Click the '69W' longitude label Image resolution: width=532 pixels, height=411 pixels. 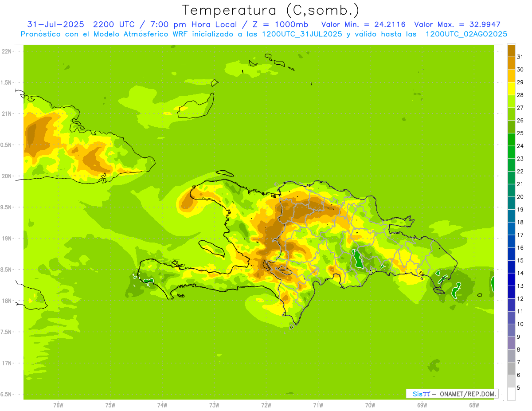tap(422, 405)
